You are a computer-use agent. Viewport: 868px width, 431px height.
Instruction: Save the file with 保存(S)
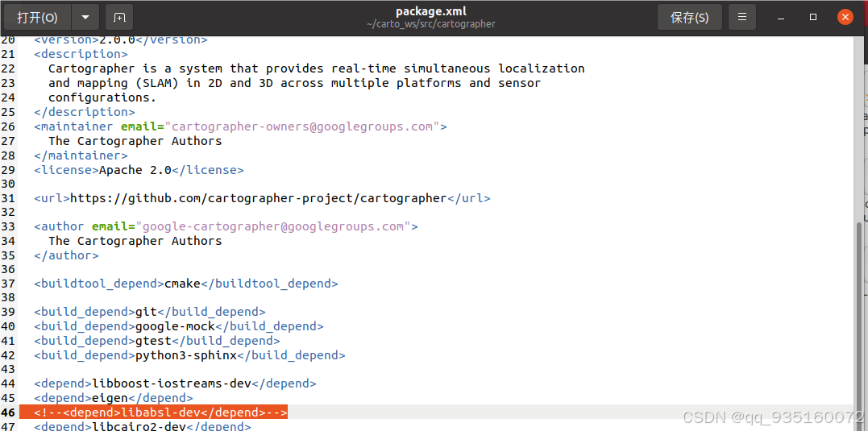point(689,17)
